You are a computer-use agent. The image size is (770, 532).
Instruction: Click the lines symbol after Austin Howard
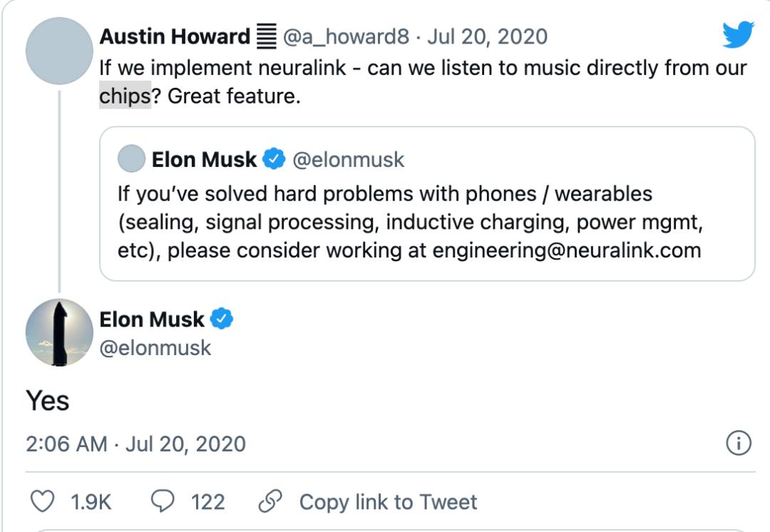pos(266,36)
